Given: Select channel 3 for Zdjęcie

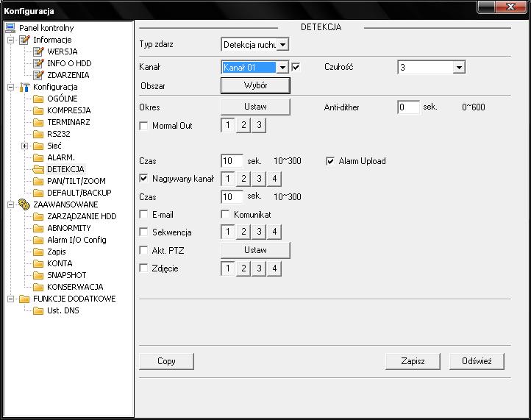Looking at the screenshot, I should pos(259,268).
